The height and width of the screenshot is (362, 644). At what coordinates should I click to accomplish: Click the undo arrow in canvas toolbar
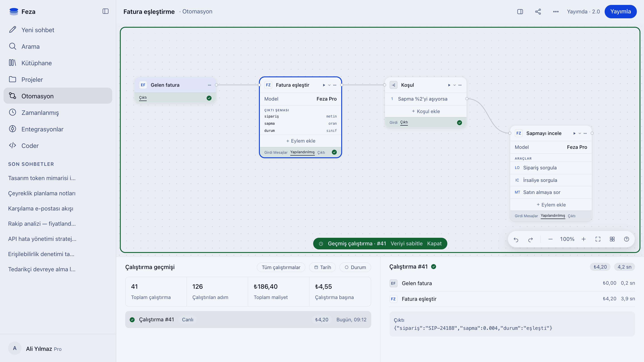[516, 239]
